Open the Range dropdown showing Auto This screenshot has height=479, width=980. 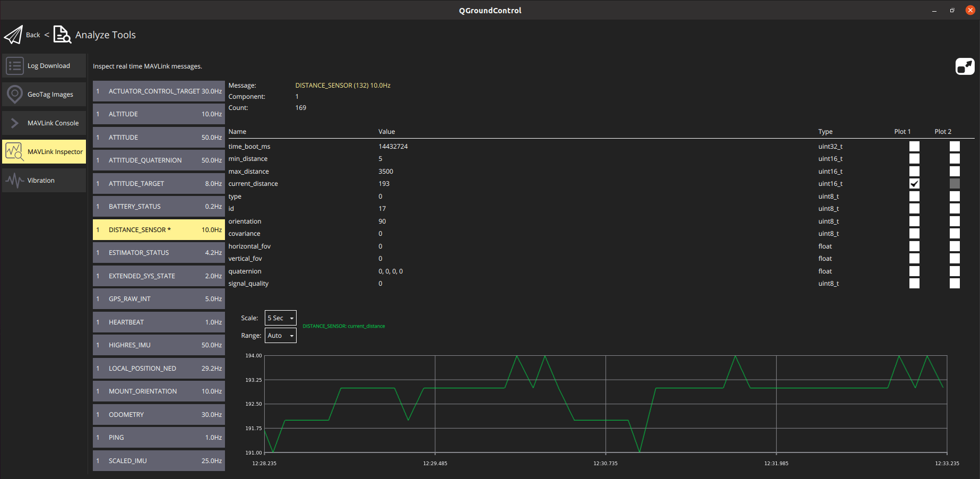[x=281, y=335]
